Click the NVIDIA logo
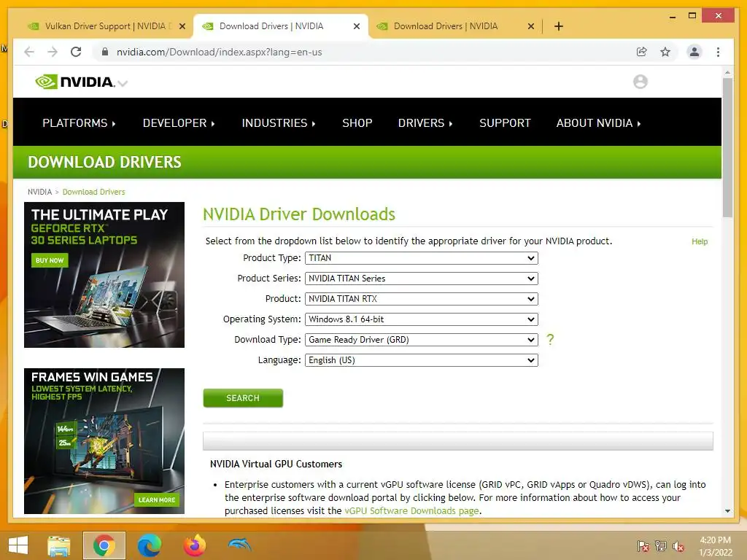This screenshot has height=560, width=747. (75, 82)
